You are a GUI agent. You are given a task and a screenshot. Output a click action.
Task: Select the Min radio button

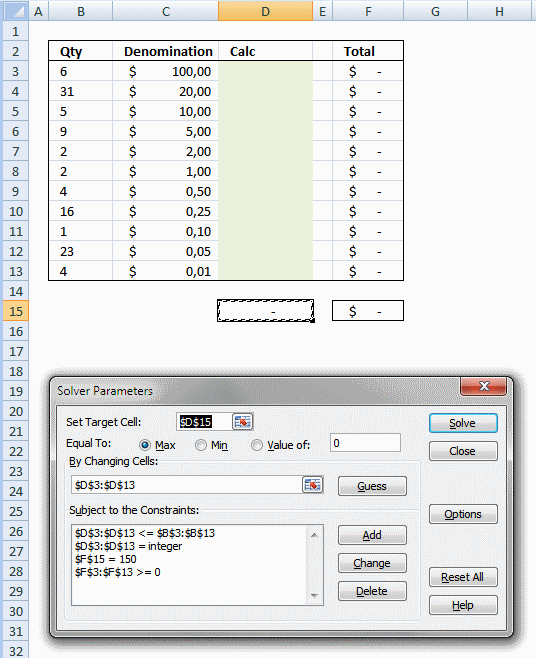tap(201, 445)
